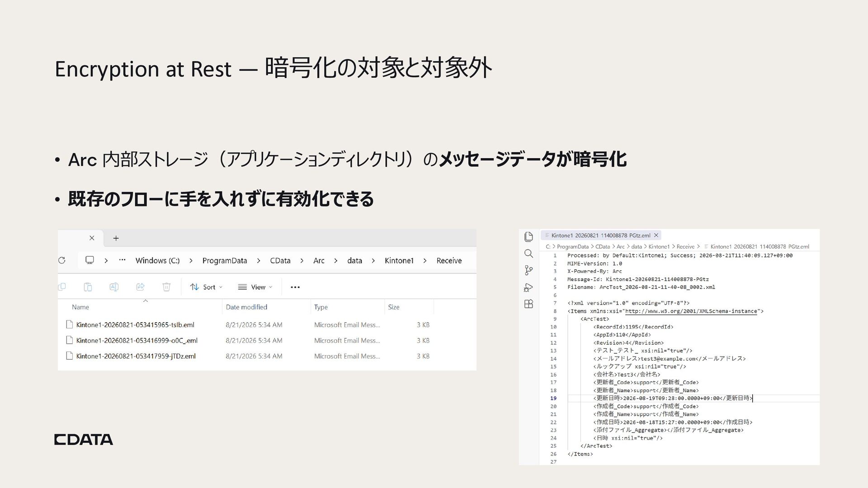Viewport: 868px width, 488px height.
Task: Click the test3@example.com line
Action: [670, 359]
